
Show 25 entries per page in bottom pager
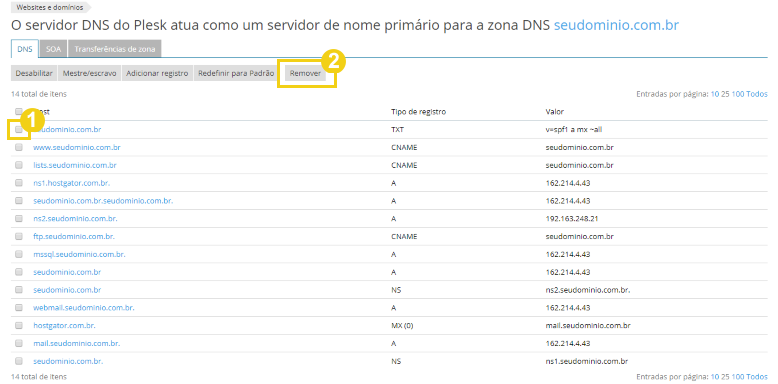point(725,377)
